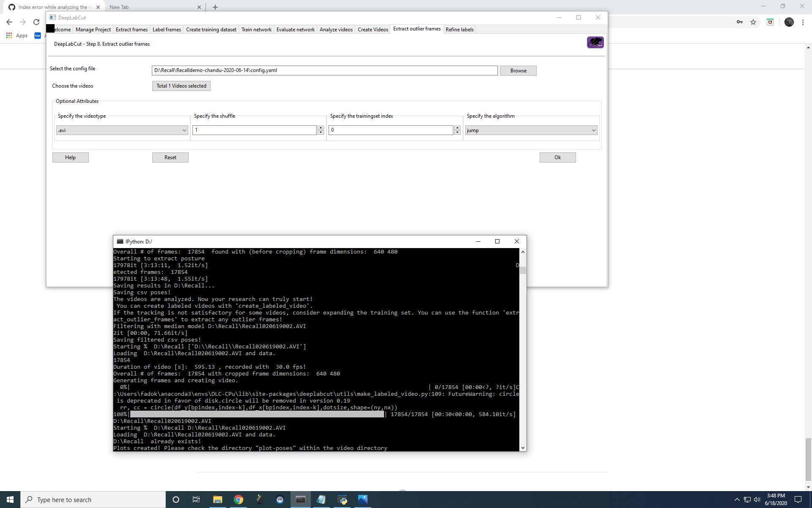Increase the shuffle value with the up stepper
Viewport: 812px width, 508px height.
tap(321, 128)
